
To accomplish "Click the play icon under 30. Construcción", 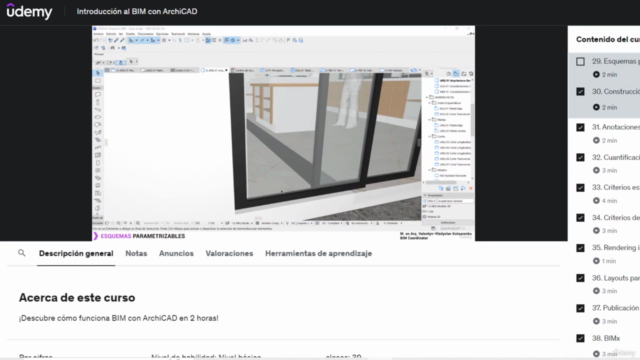I will [x=596, y=107].
